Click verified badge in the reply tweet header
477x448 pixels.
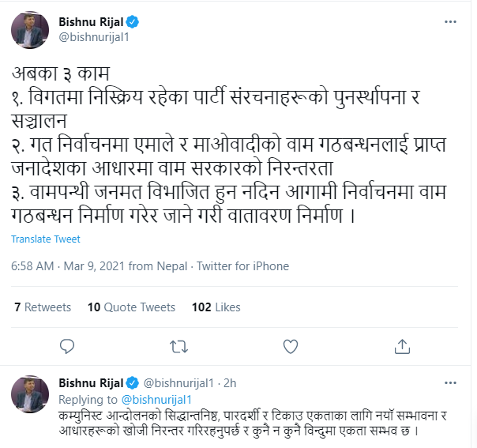click(x=132, y=383)
